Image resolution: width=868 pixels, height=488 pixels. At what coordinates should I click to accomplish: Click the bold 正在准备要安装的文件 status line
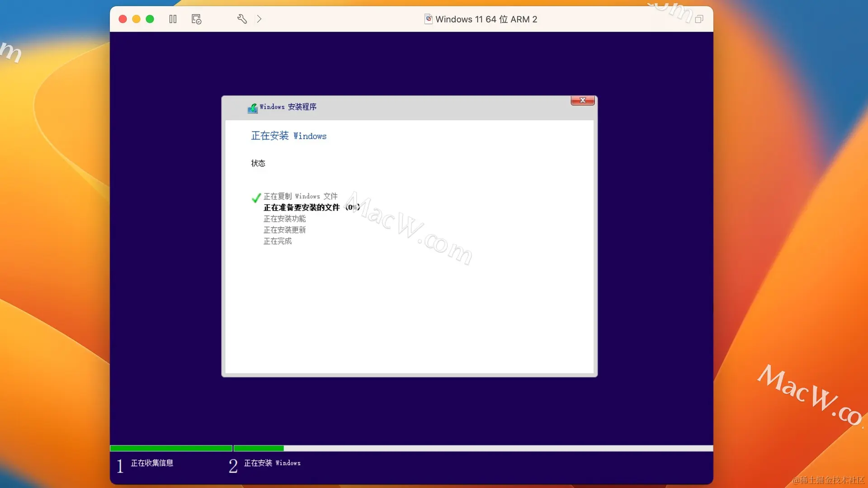point(302,207)
